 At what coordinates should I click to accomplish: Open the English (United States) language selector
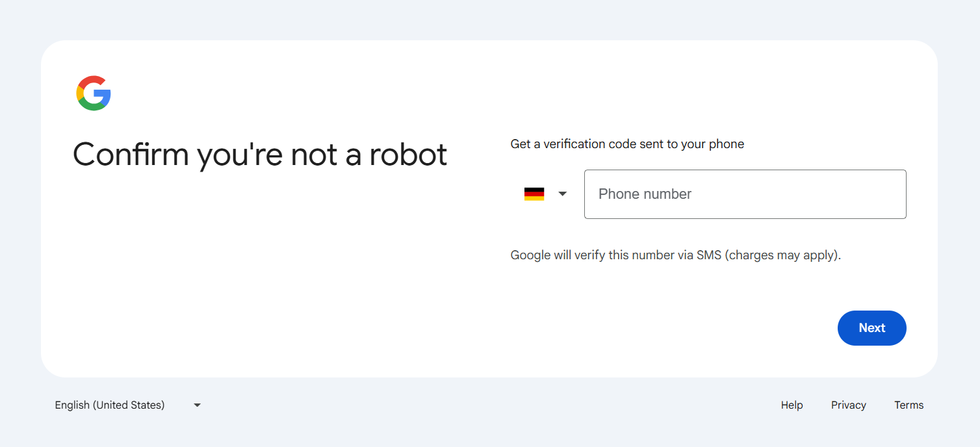(110, 405)
